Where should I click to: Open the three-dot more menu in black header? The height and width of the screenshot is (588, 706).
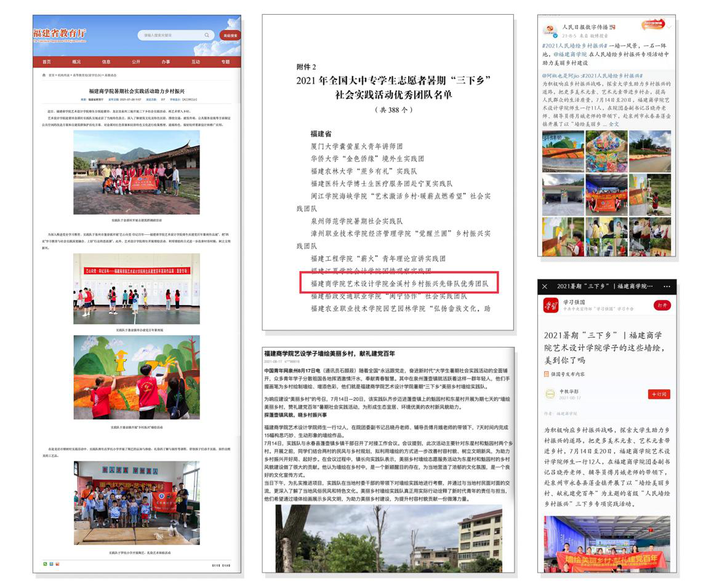click(x=667, y=287)
